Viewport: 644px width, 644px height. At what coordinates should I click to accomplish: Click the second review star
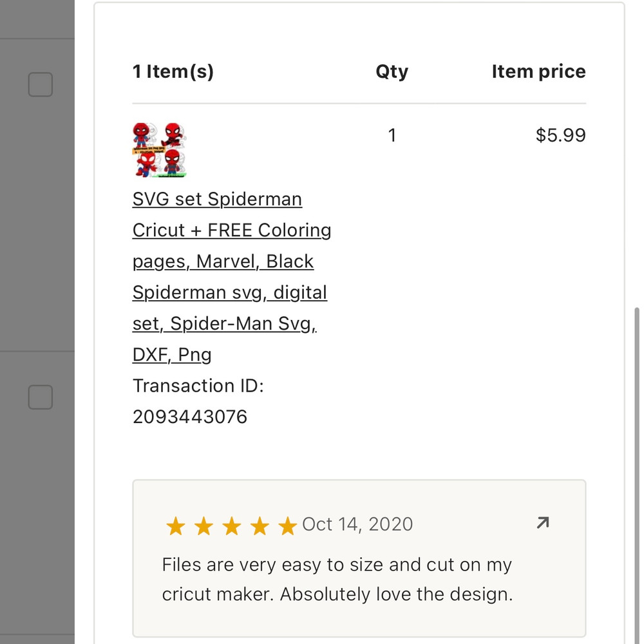tap(204, 527)
